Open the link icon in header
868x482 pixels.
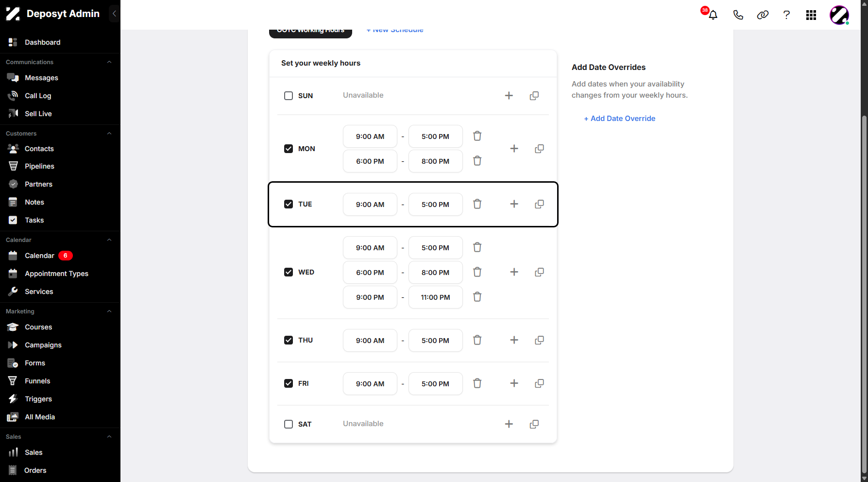coord(763,15)
